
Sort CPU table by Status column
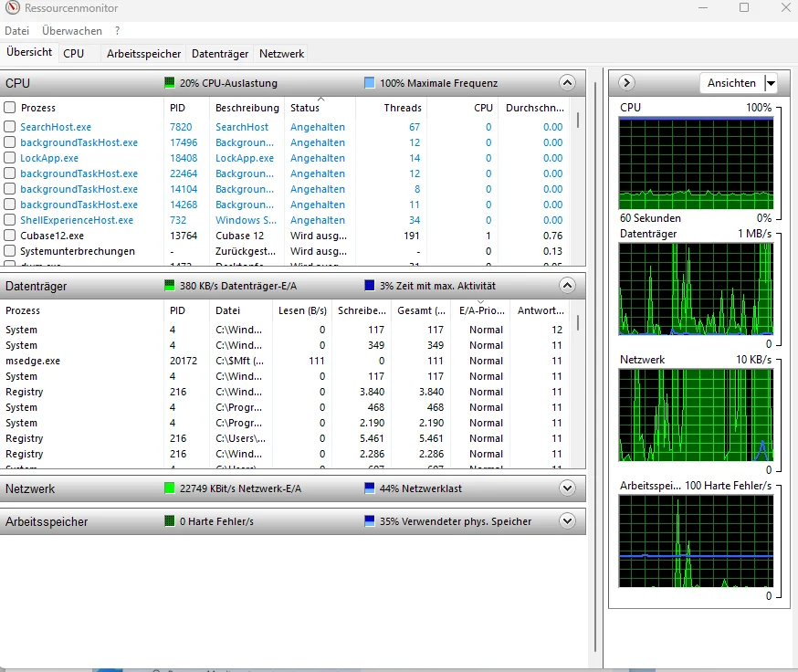point(320,108)
